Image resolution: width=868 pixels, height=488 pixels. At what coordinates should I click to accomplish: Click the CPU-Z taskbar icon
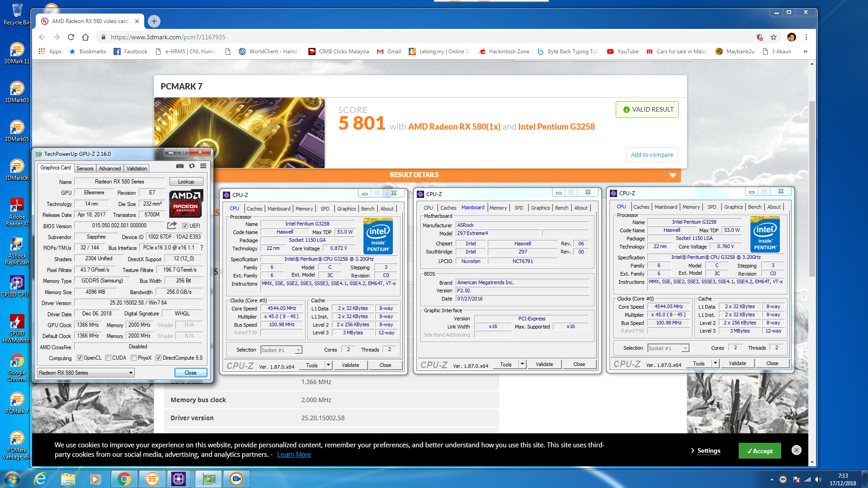(x=179, y=479)
